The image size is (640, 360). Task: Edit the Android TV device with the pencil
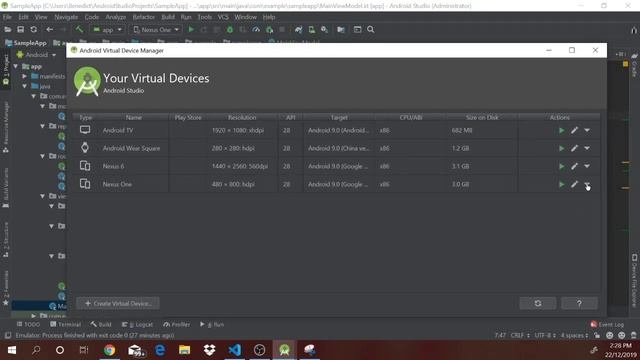click(x=574, y=130)
